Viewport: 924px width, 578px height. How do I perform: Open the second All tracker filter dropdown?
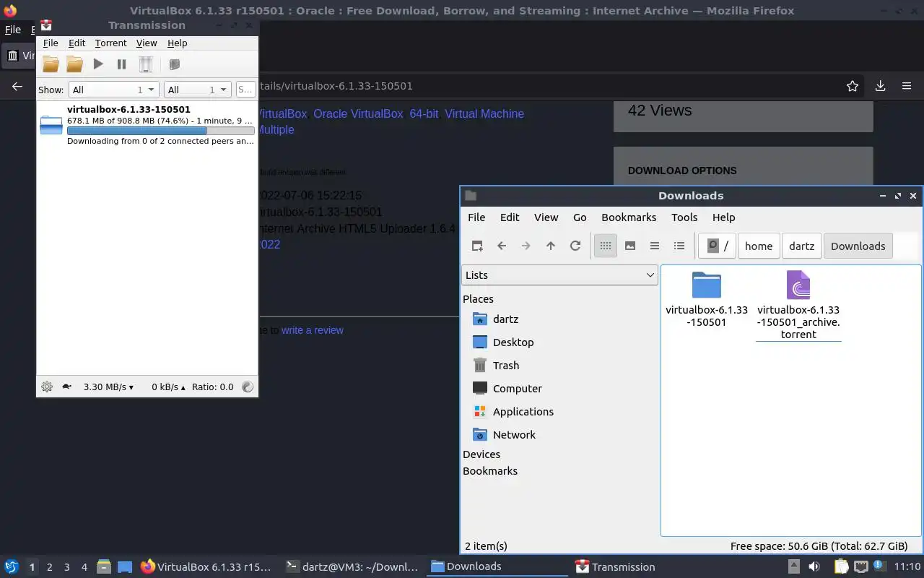pos(197,90)
